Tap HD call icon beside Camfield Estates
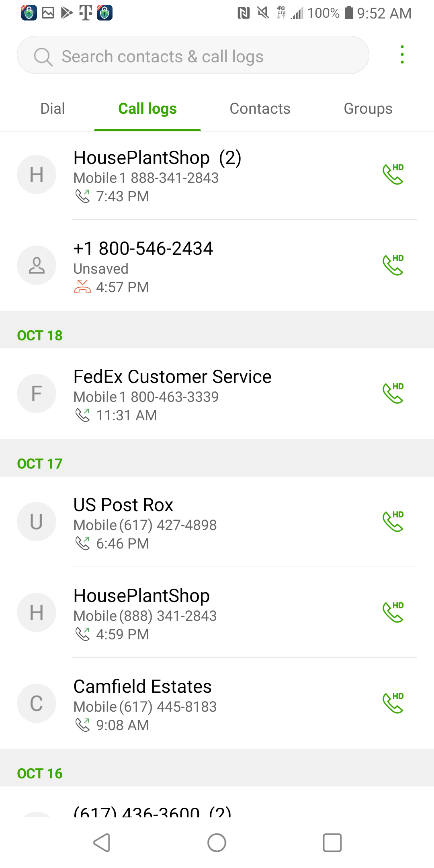This screenshot has height=868, width=434. (393, 703)
